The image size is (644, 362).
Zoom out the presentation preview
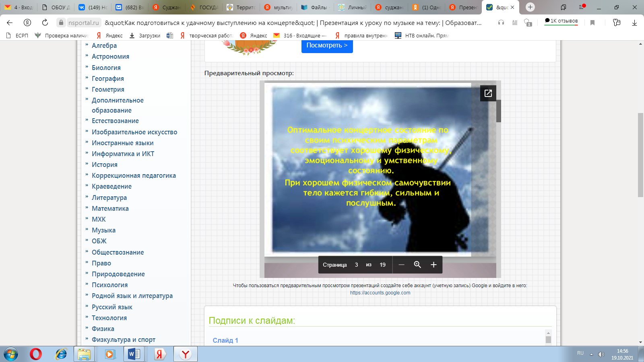pos(401,265)
